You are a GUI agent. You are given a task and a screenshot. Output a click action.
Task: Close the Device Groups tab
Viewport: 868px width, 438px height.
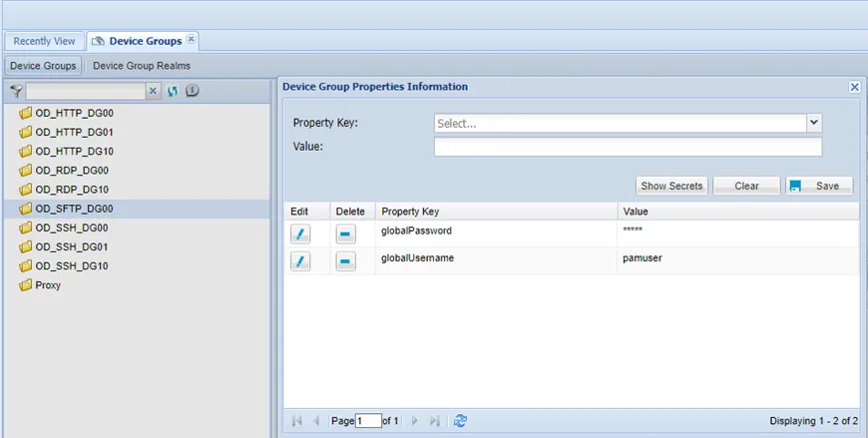191,39
